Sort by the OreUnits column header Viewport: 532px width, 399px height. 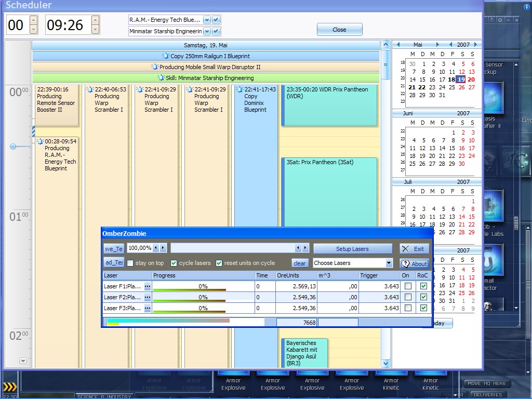(x=296, y=275)
